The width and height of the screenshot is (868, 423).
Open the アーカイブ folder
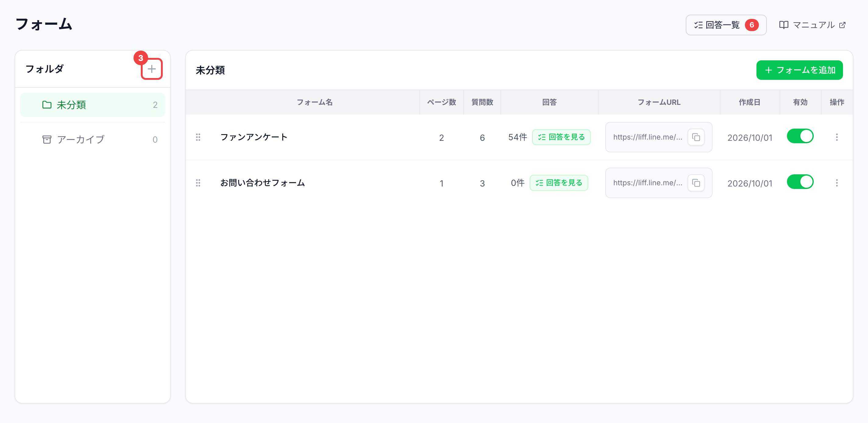[93, 140]
